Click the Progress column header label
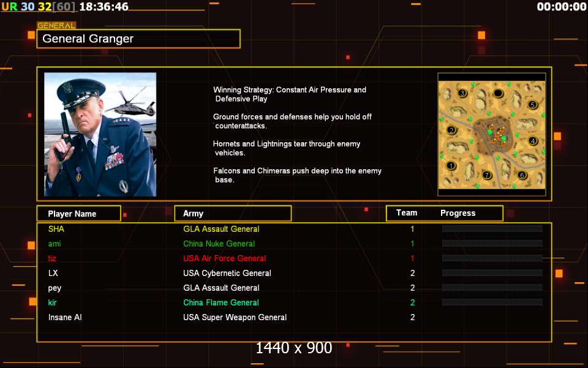 pos(458,213)
